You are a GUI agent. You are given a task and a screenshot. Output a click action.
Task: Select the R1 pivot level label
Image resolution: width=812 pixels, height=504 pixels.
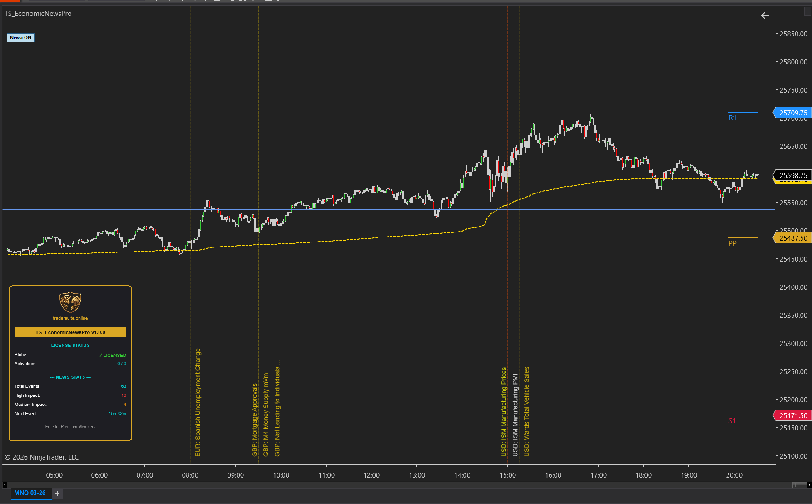733,118
